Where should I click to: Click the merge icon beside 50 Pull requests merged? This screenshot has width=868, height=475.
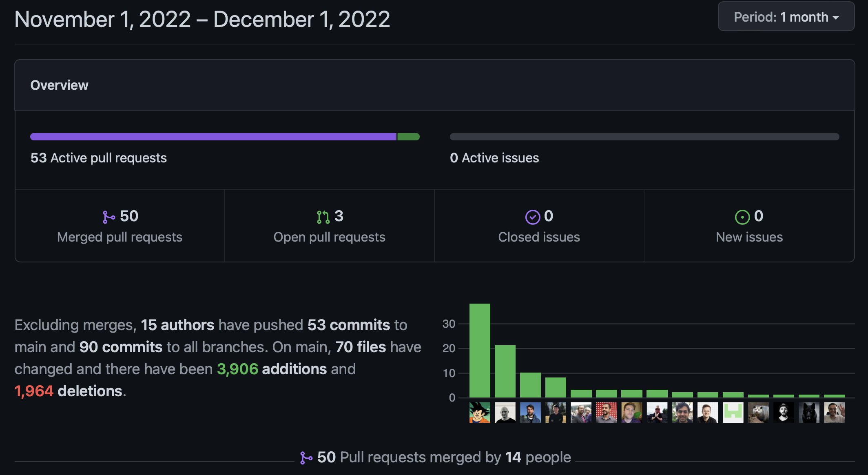(306, 458)
